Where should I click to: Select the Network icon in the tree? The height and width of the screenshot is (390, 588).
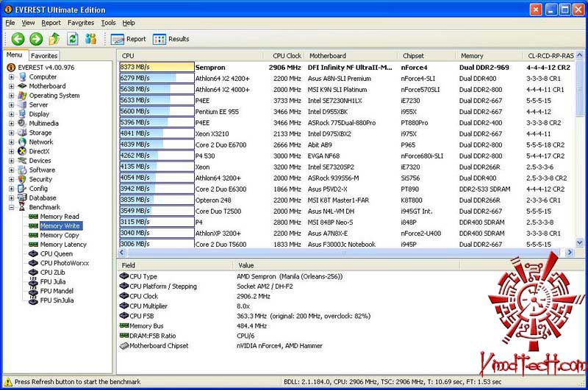pyautogui.click(x=23, y=142)
